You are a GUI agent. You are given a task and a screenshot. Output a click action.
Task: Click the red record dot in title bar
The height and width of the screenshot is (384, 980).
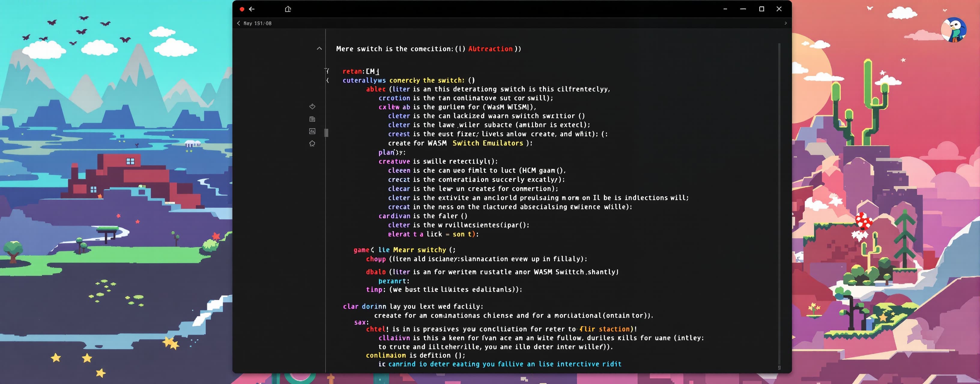pos(242,9)
